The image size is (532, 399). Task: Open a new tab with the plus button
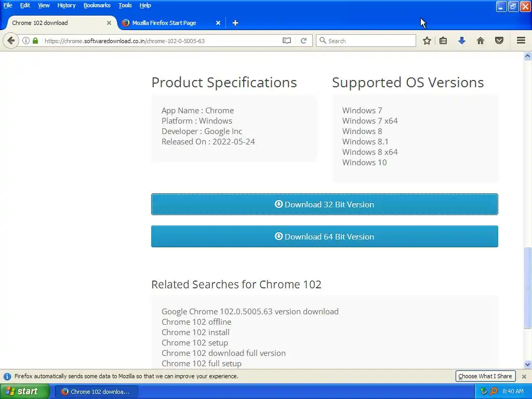[235, 23]
